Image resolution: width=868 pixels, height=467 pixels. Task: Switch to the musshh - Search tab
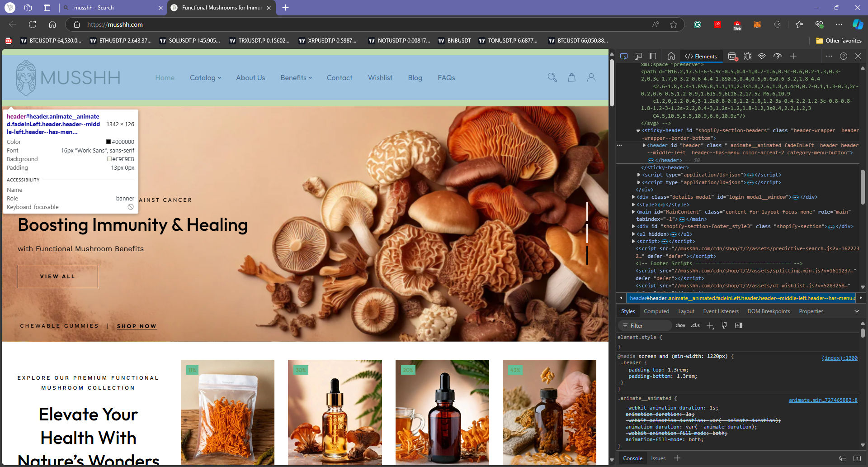tap(113, 8)
